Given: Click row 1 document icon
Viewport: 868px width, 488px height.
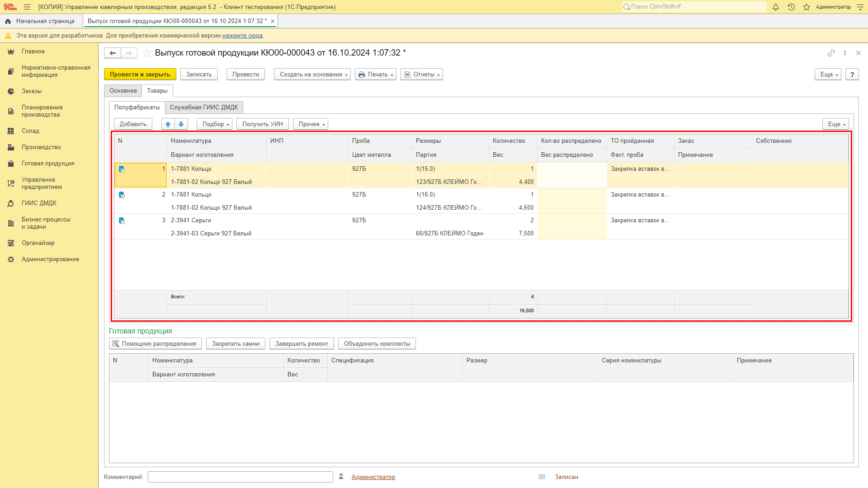Looking at the screenshot, I should click(x=122, y=169).
